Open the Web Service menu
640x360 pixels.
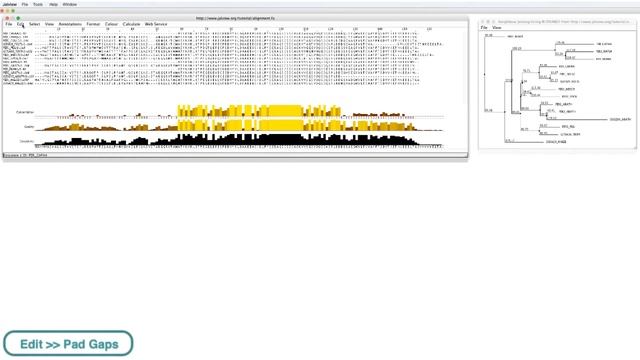(x=156, y=24)
